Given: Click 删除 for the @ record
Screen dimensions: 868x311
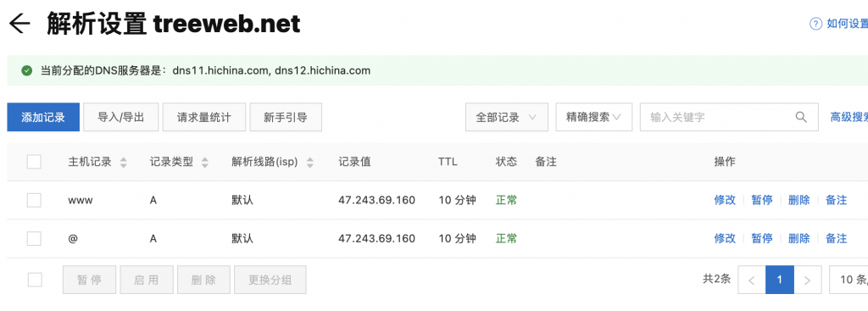Looking at the screenshot, I should [x=798, y=238].
